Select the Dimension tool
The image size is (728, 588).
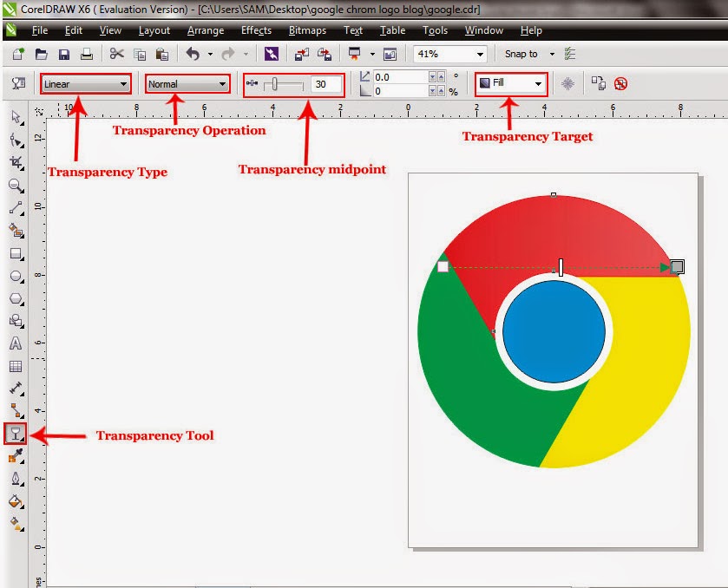(16, 389)
